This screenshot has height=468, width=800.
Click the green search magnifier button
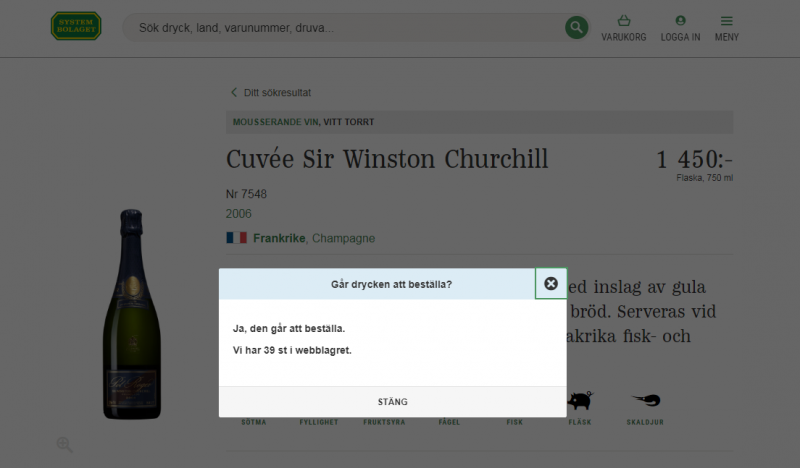coord(577,28)
